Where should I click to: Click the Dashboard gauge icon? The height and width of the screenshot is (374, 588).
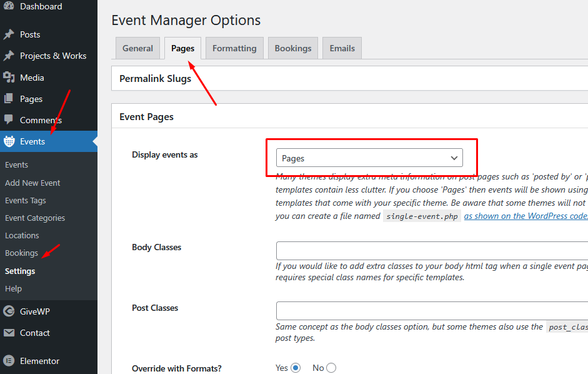[9, 6]
